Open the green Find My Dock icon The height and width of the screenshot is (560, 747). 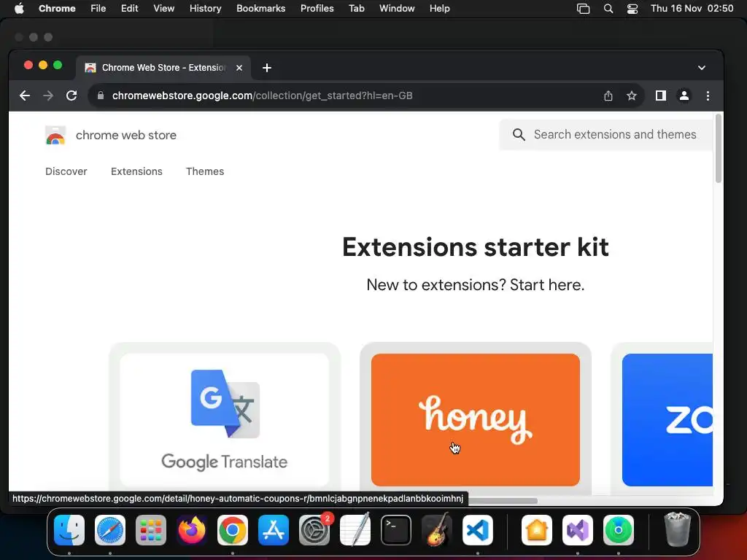click(x=619, y=530)
